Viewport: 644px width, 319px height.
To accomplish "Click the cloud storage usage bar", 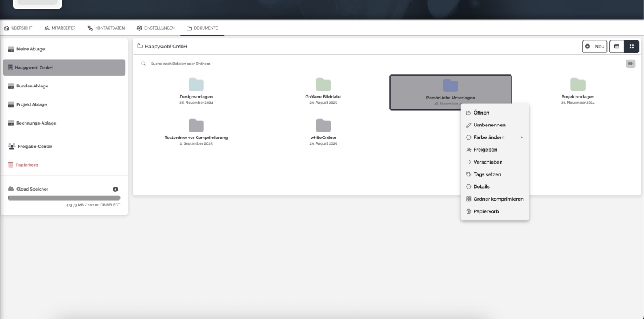I will coord(64,198).
